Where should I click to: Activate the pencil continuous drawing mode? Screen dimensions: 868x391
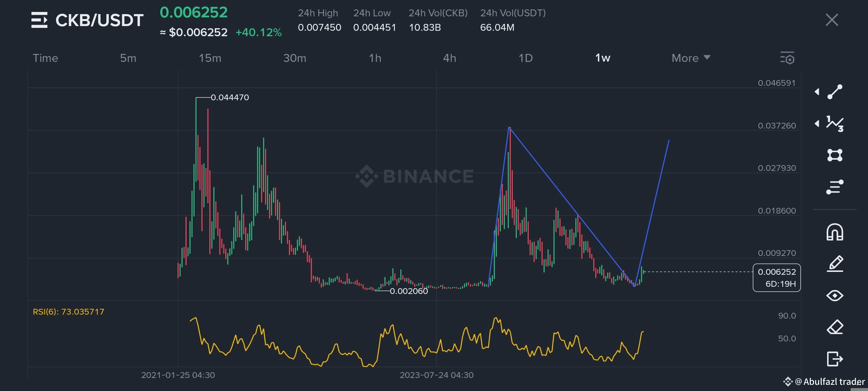[x=835, y=264]
